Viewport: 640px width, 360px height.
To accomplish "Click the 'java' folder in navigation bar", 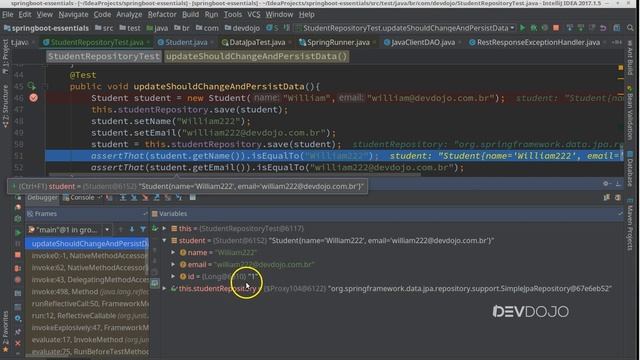I will [157, 28].
